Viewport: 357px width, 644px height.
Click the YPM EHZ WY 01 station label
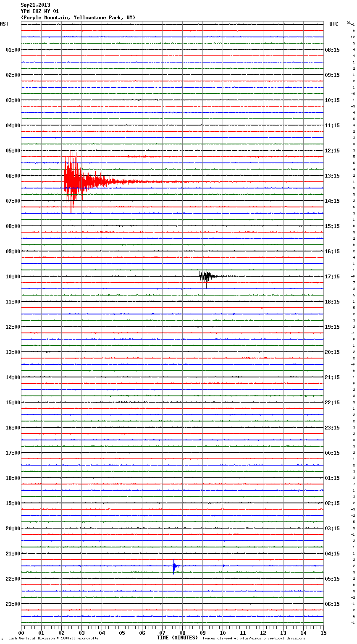point(40,11)
